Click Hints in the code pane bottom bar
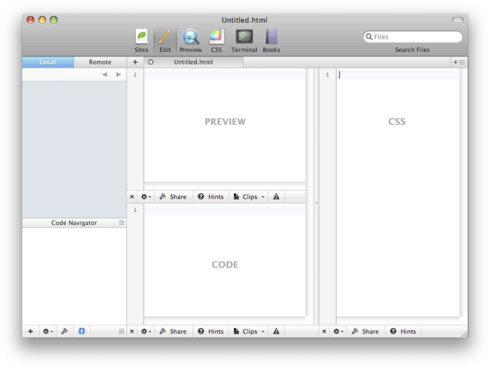This screenshot has width=490, height=368. 211,331
